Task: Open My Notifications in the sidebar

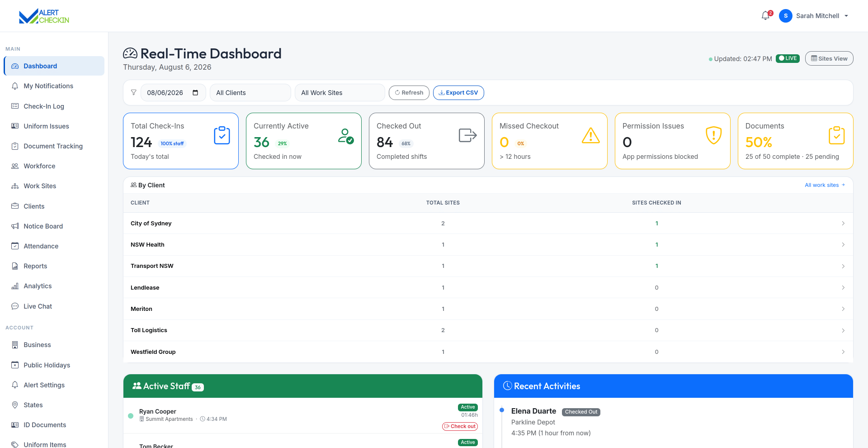Action: (54, 86)
